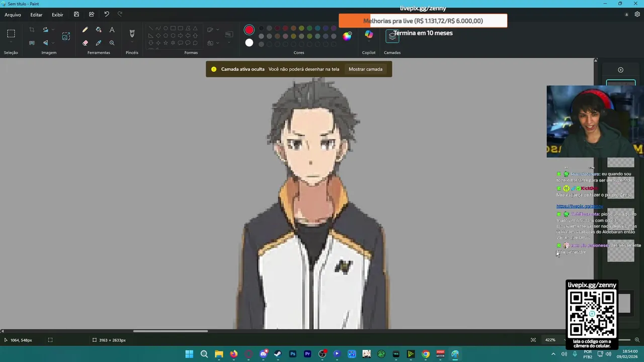Select the Text tool

pyautogui.click(x=112, y=30)
